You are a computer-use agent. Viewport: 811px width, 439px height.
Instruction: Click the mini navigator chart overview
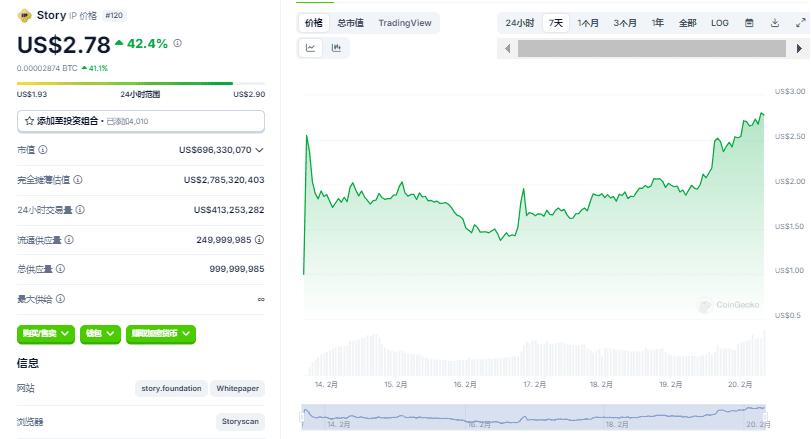[533, 417]
